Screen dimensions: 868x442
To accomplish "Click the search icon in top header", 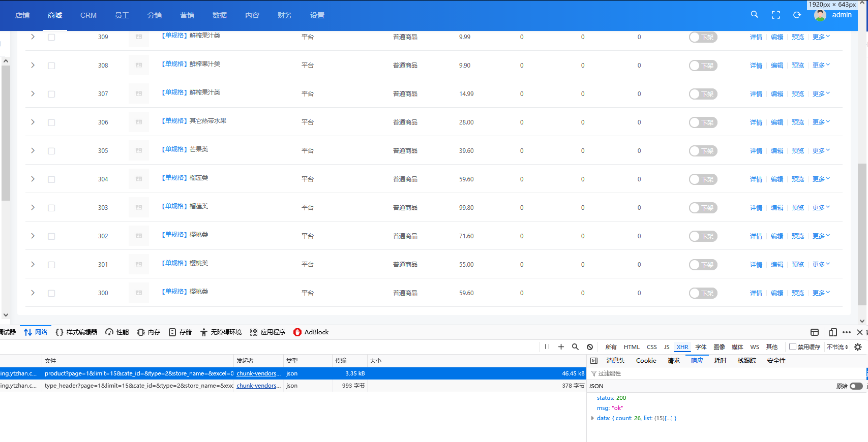I will [x=754, y=15].
